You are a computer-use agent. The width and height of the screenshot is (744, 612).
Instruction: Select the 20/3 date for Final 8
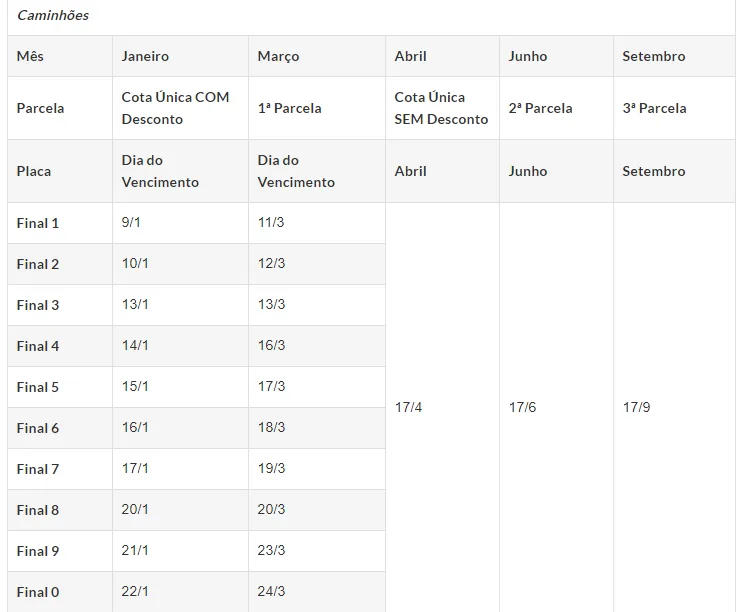click(x=271, y=509)
